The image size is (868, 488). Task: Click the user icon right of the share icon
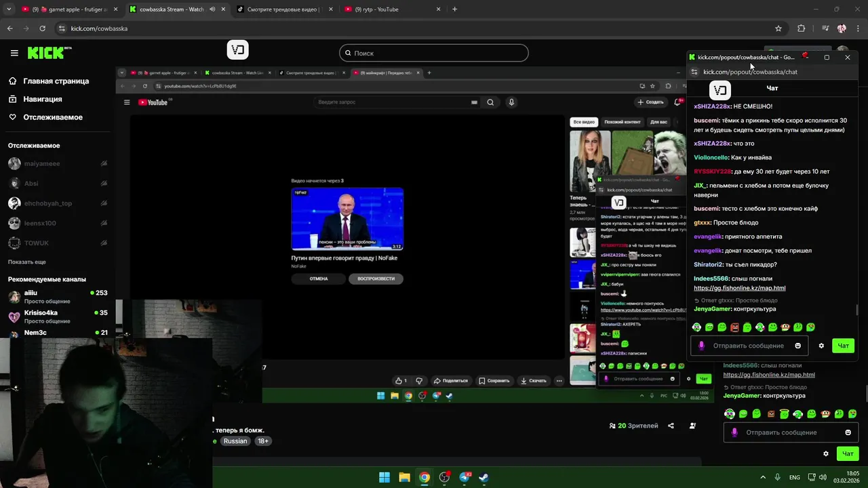tap(692, 426)
